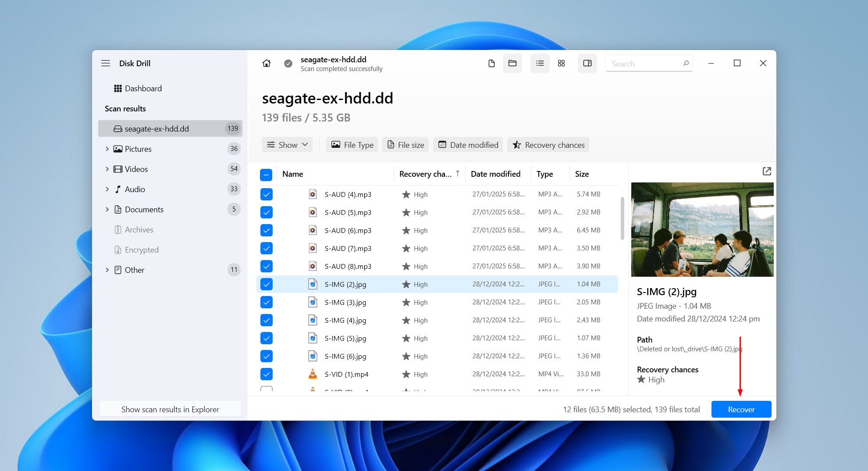
Task: Click the Audio note icon
Action: [x=118, y=189]
